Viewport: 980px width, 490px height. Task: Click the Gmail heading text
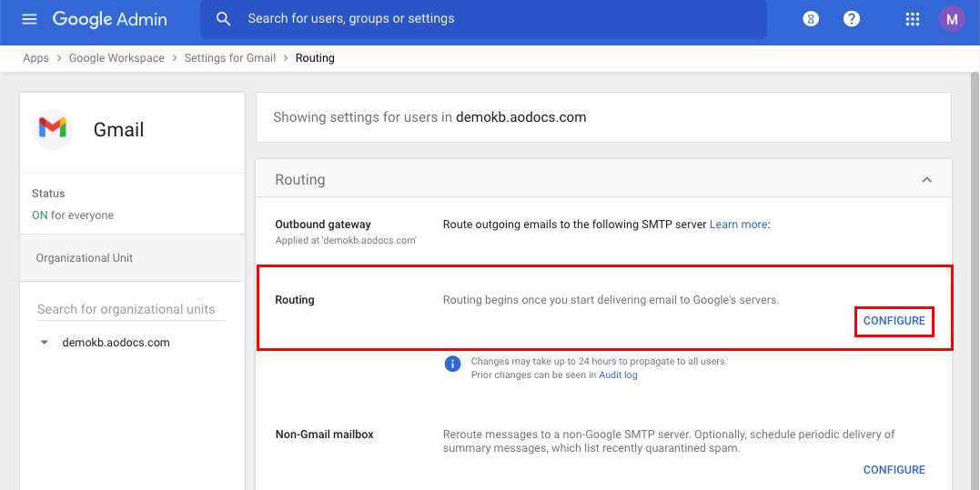click(119, 130)
